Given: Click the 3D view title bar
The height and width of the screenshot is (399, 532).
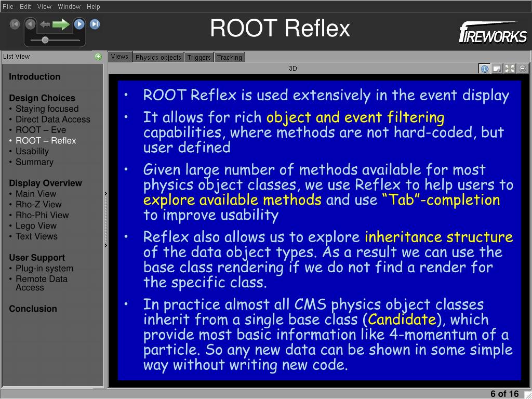Looking at the screenshot, I should click(x=293, y=69).
